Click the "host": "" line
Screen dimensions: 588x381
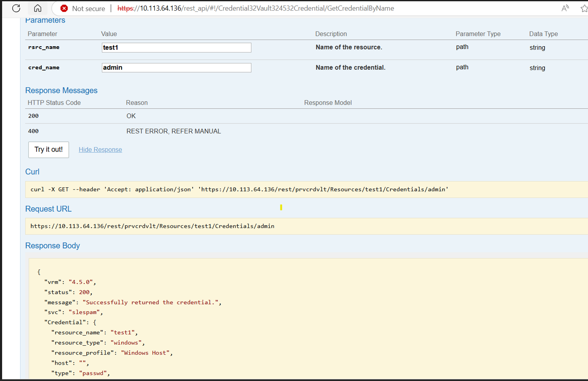coord(70,363)
